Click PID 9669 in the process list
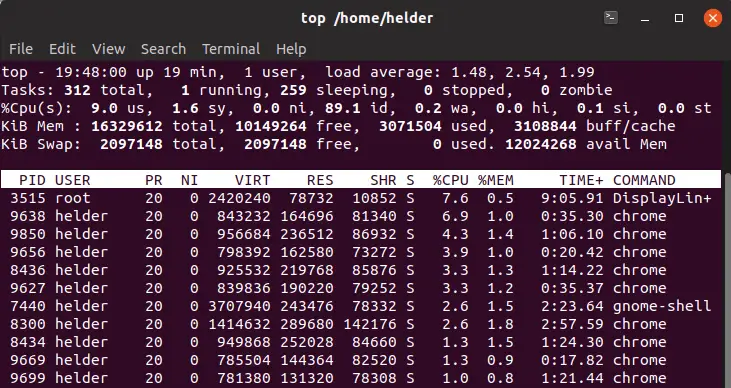The image size is (731, 388). pos(28,360)
